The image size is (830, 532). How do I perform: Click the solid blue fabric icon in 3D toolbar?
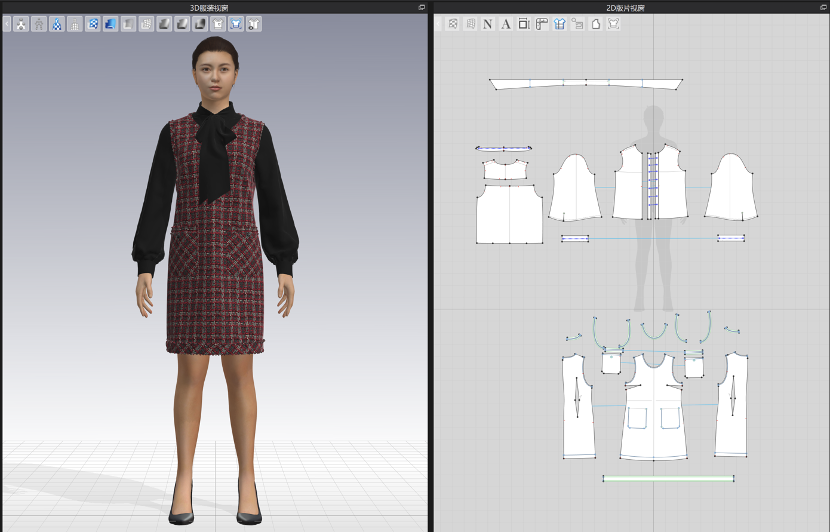110,24
